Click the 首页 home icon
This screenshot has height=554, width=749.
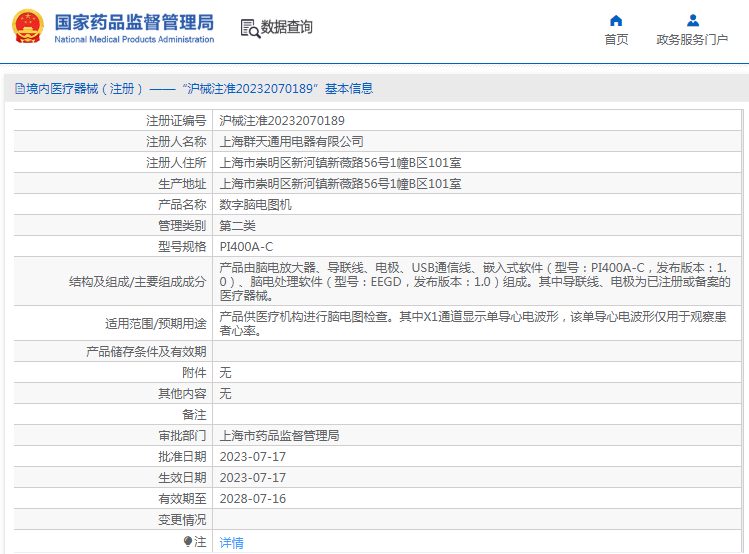616,21
